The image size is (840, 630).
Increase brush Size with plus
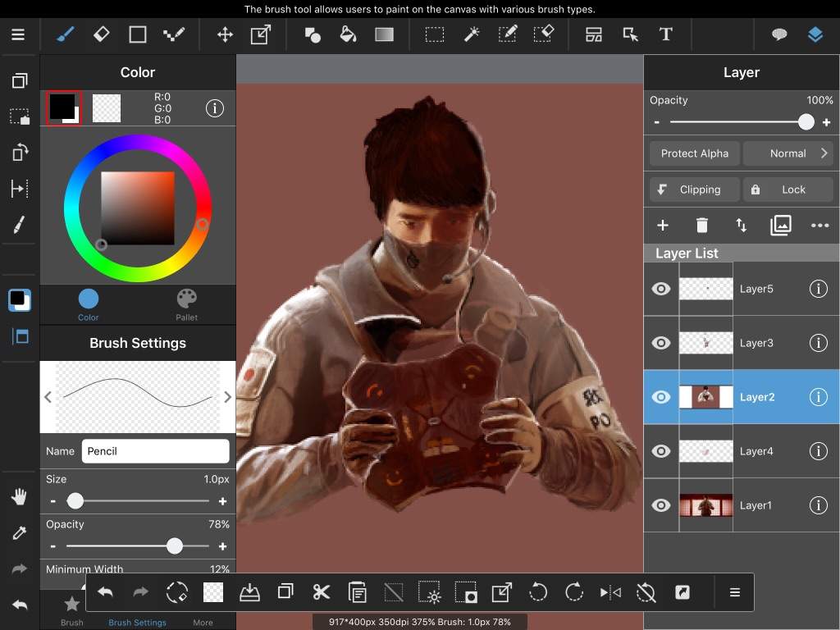coord(223,501)
